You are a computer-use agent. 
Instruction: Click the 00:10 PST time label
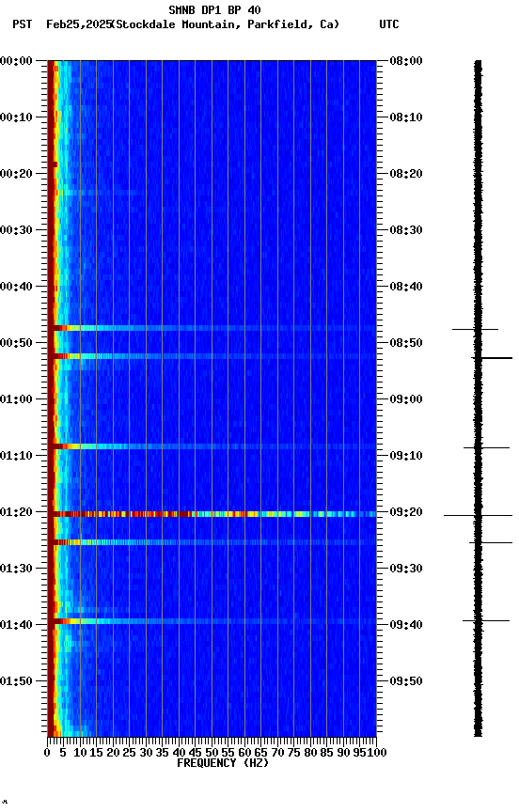click(16, 117)
